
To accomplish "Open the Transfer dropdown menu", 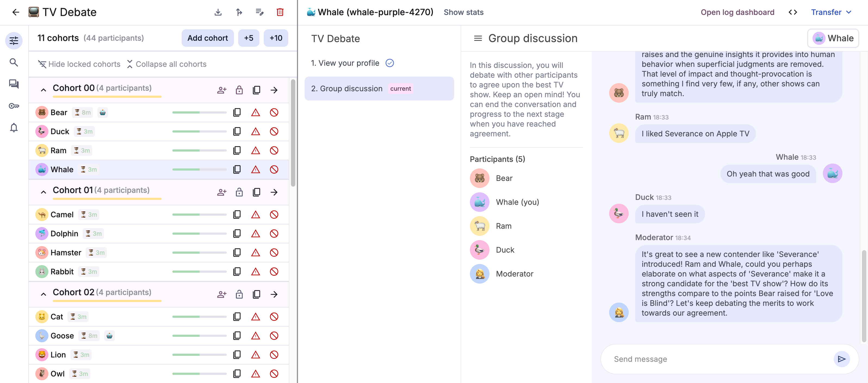I will [831, 12].
